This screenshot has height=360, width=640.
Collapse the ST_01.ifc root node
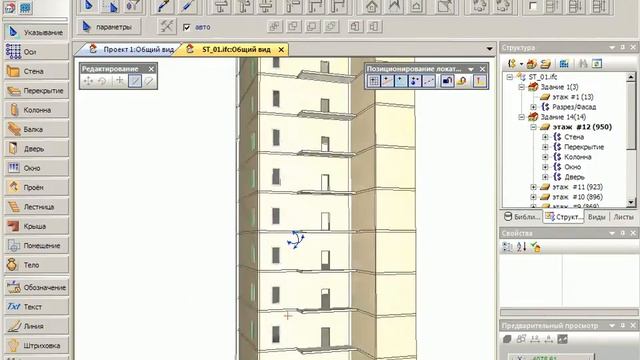[x=509, y=77]
